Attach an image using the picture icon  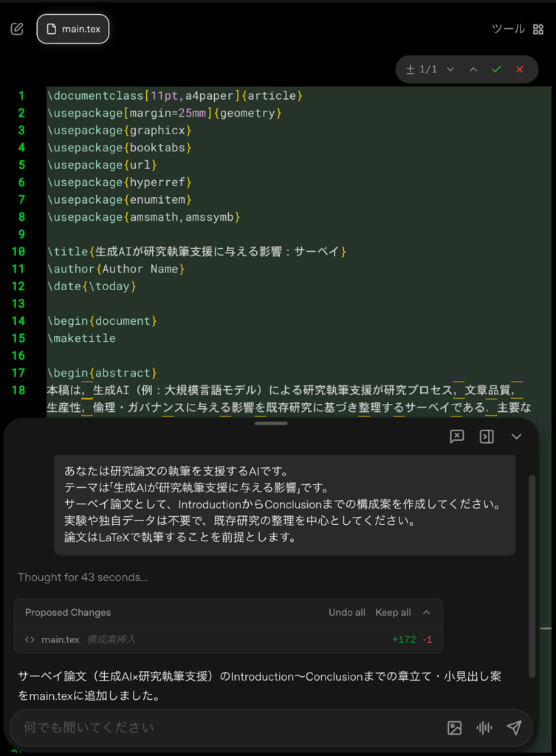click(454, 728)
